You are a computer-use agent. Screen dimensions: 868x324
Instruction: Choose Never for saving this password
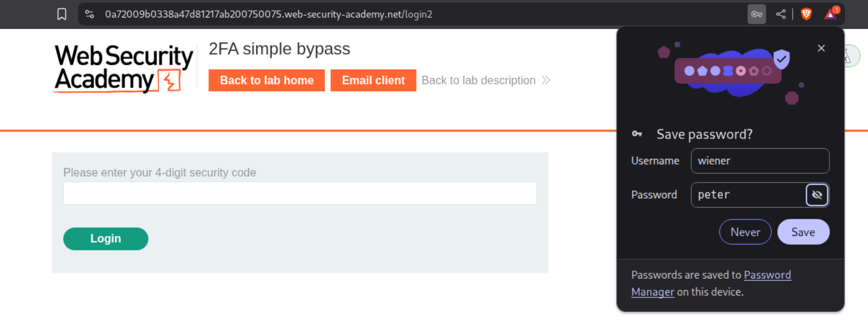click(x=745, y=232)
